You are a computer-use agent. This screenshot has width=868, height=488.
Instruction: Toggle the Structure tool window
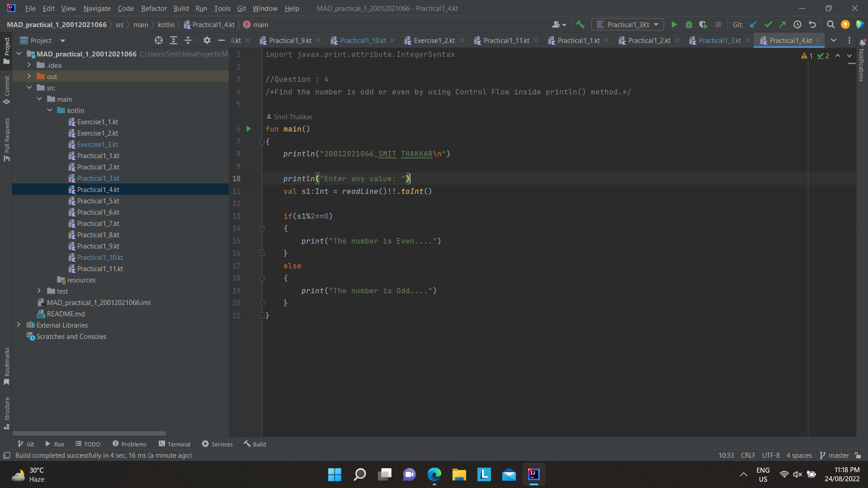click(7, 413)
